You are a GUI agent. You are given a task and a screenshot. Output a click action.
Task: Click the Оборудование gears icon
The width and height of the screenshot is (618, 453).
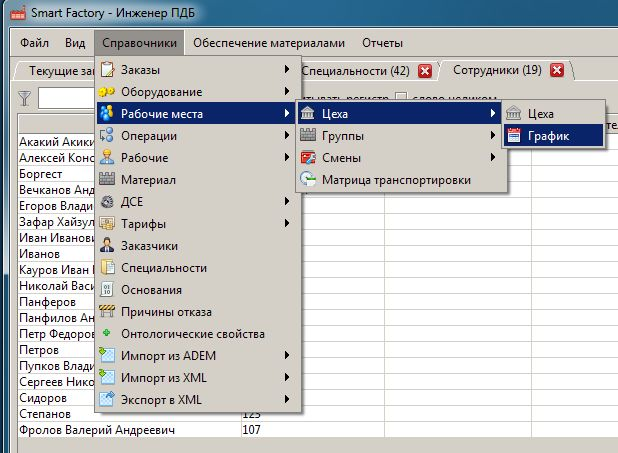pos(107,92)
